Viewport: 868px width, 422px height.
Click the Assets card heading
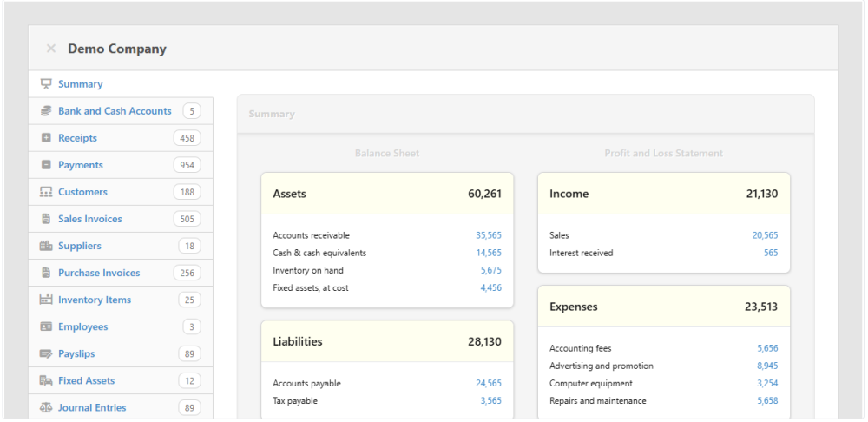click(x=290, y=194)
